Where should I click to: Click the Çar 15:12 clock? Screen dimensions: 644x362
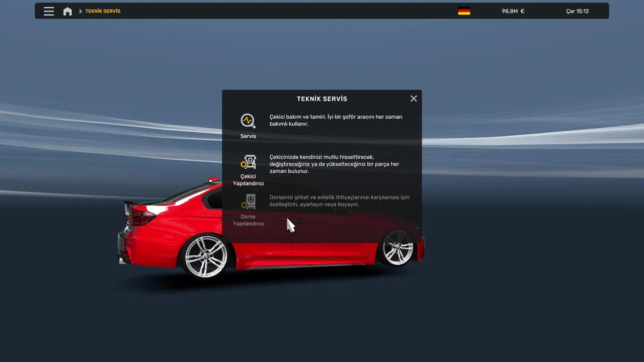[x=577, y=11]
